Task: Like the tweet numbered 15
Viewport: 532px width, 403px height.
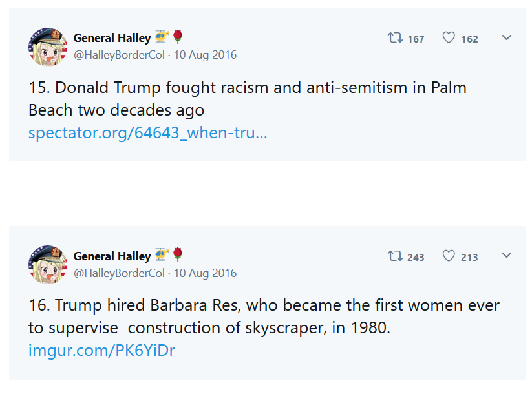Action: 449,38
